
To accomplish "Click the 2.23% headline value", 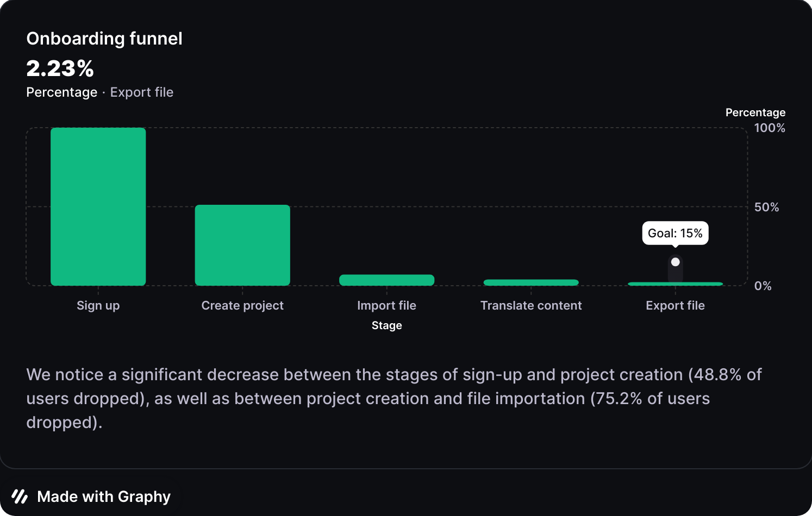I will tap(60, 68).
